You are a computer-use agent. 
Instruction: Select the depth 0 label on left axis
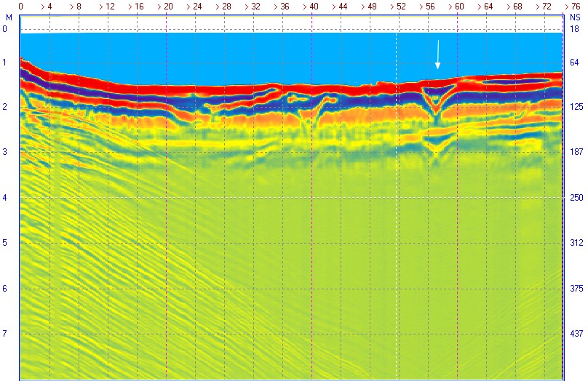click(4, 29)
